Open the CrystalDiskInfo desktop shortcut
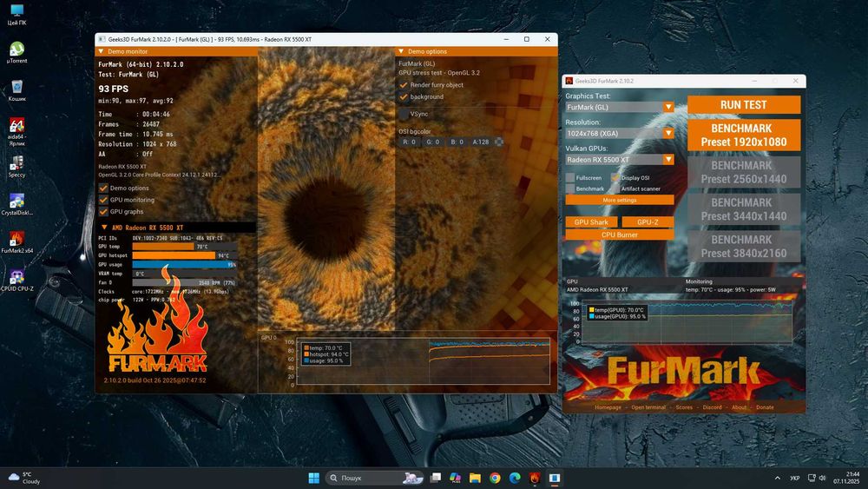This screenshot has height=489, width=868. 16,204
